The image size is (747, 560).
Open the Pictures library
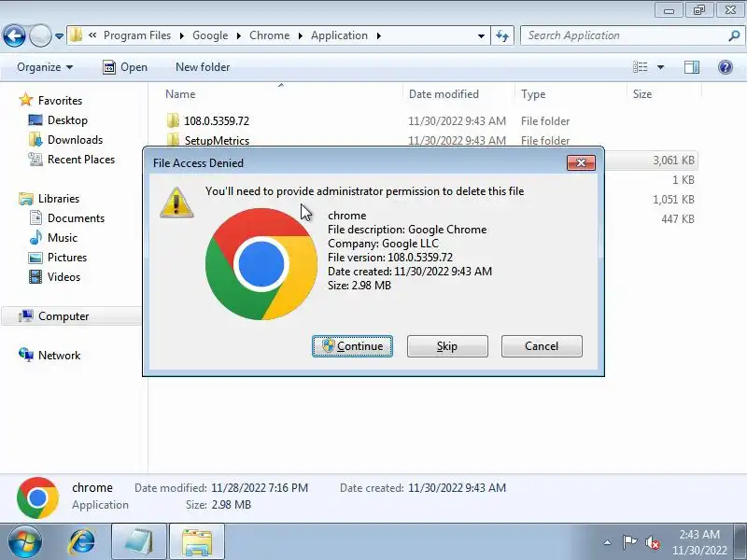pos(66,258)
